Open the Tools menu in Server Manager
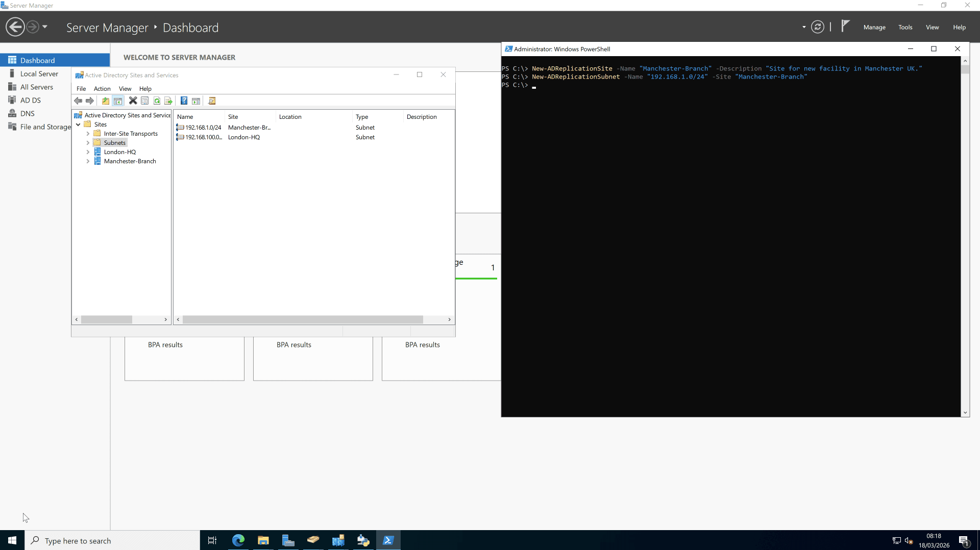The height and width of the screenshot is (550, 980). pos(905,27)
